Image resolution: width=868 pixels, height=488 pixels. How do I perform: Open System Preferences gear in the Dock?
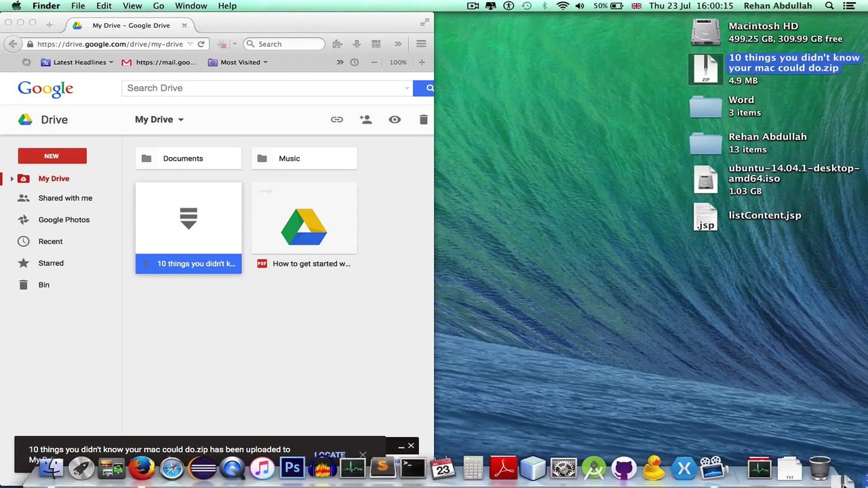564,468
